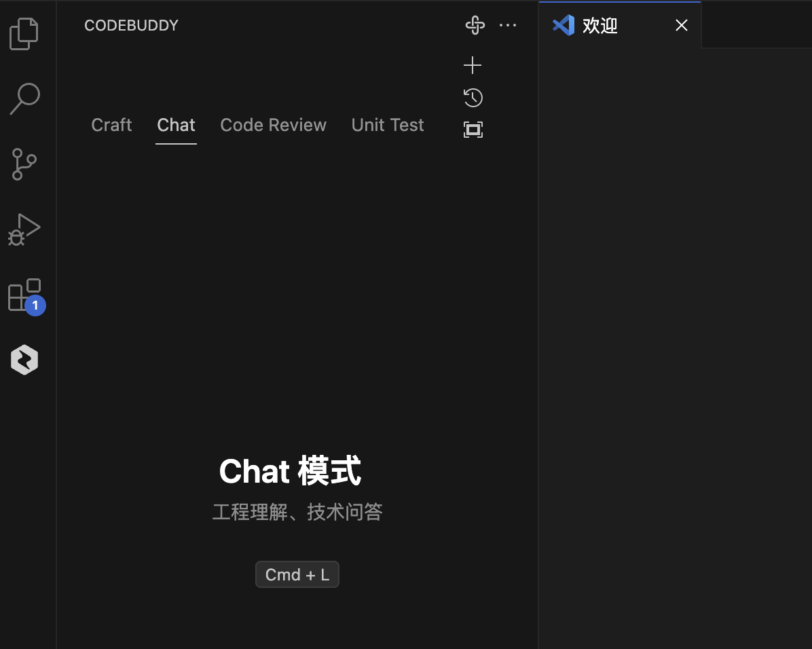Click the CODEBUDDY panel title

click(131, 25)
